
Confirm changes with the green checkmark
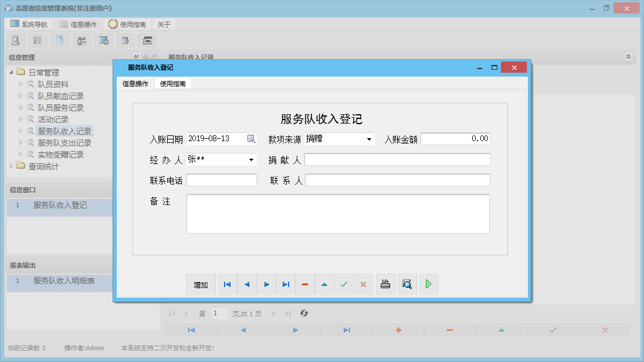344,284
